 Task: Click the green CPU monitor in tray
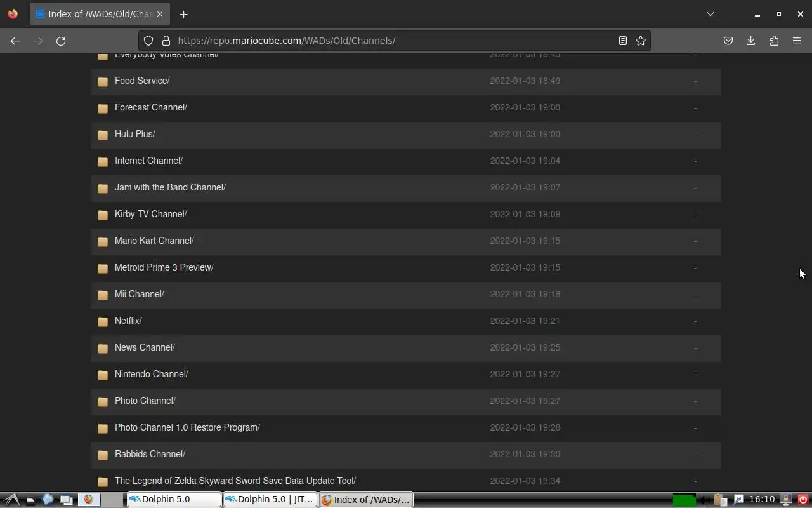[x=684, y=500]
